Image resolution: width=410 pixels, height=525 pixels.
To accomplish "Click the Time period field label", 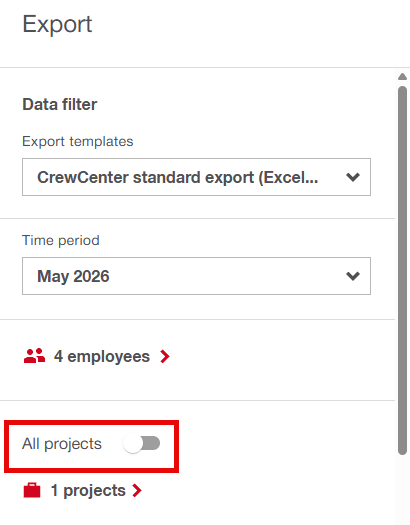I will (61, 240).
